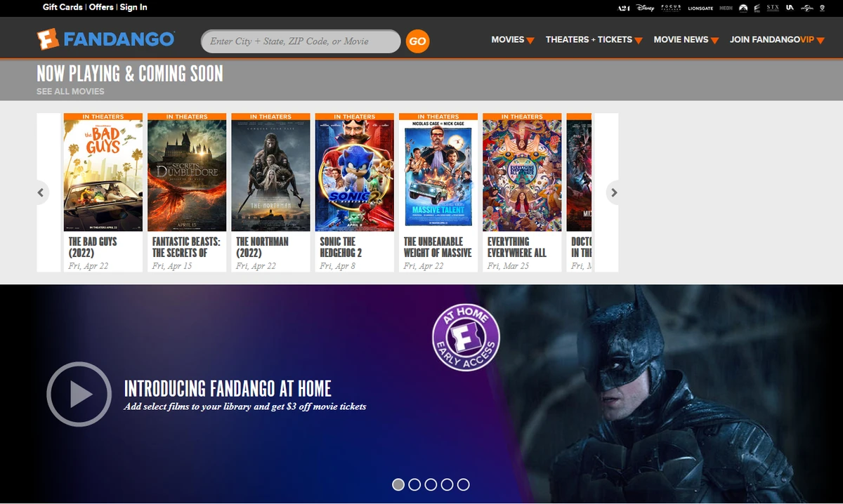Open the Lionsgate studio logo

coord(700,8)
